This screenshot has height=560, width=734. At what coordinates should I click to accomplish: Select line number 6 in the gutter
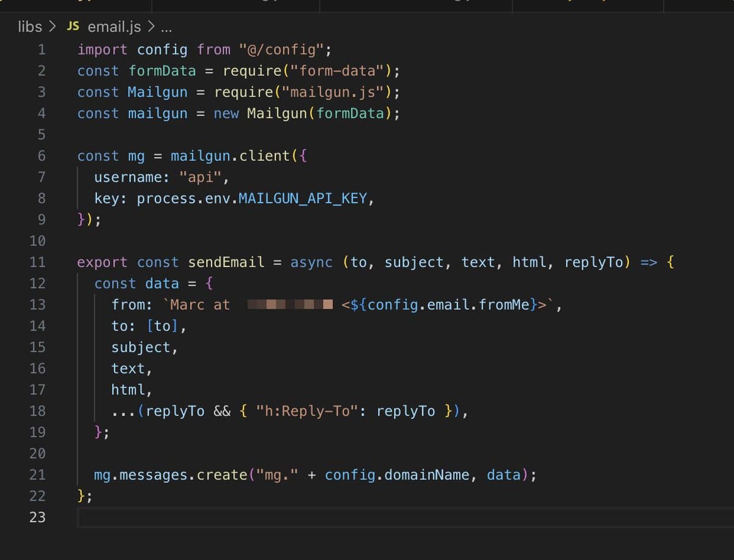coord(42,156)
